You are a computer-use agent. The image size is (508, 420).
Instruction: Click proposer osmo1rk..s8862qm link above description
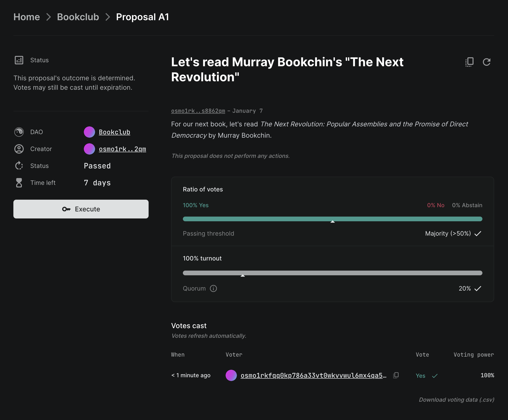tap(198, 111)
